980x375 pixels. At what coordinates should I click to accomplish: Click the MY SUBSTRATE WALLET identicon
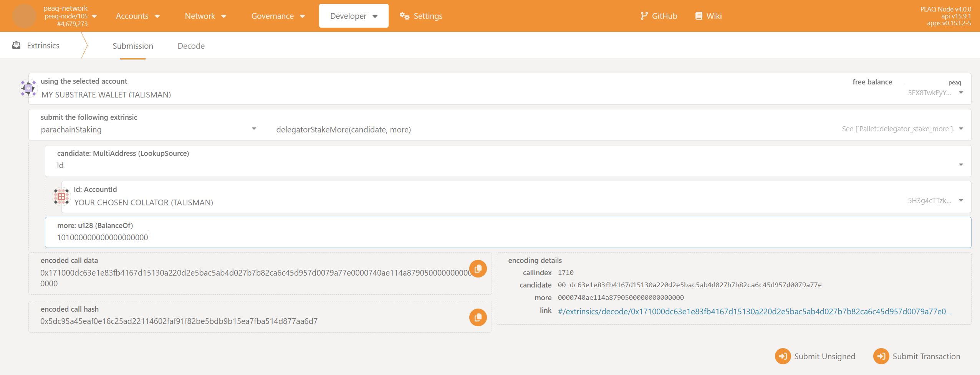coord(28,88)
